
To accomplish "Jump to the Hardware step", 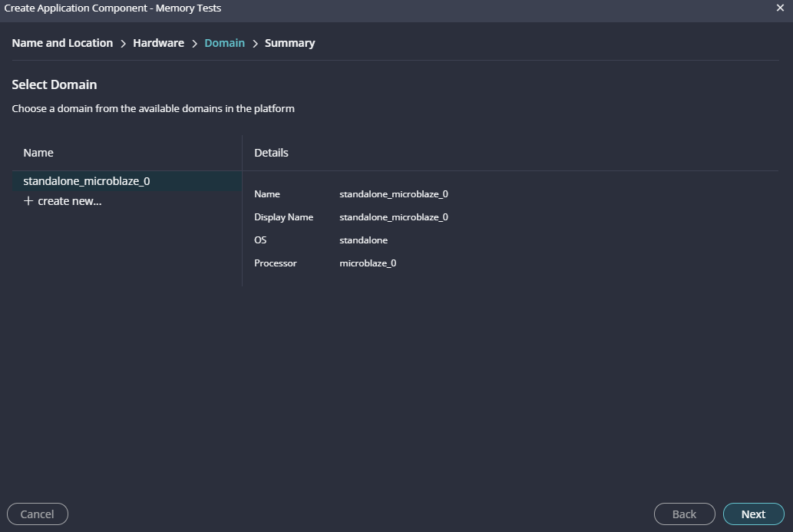I will click(158, 43).
